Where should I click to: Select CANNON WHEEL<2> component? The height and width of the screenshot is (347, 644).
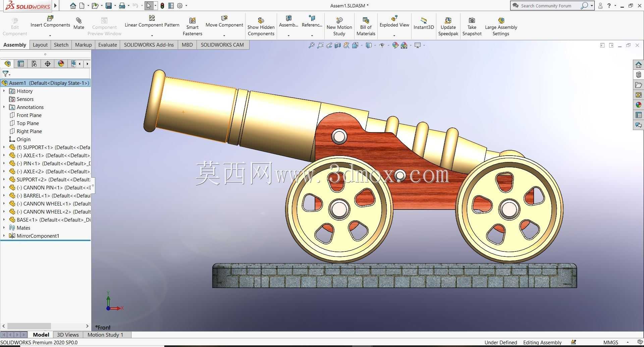point(50,212)
